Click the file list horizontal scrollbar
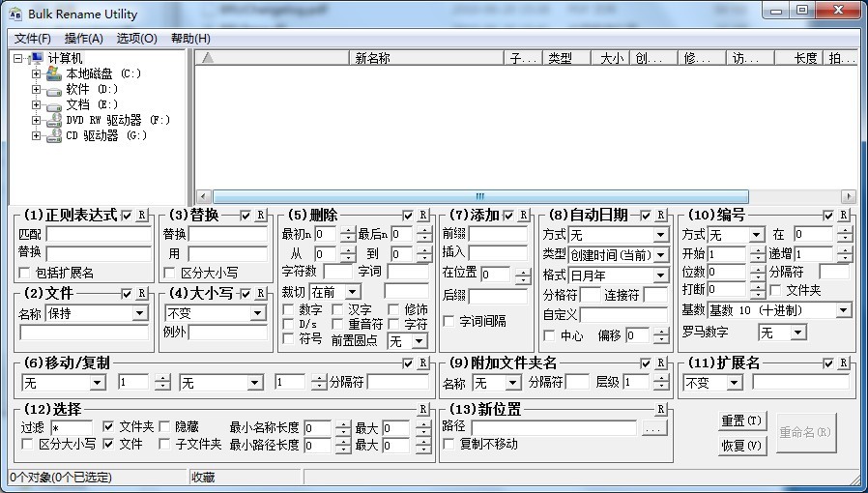Screen dimensions: 868x493 (479, 196)
